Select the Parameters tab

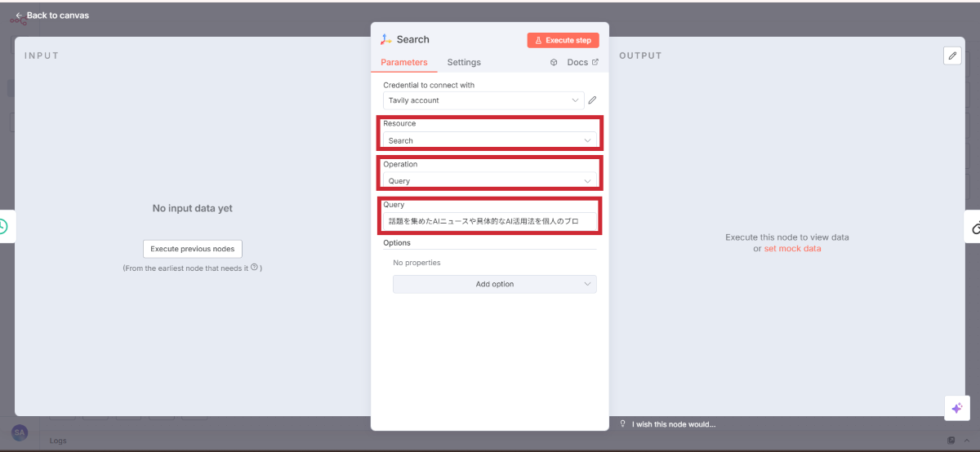click(403, 62)
